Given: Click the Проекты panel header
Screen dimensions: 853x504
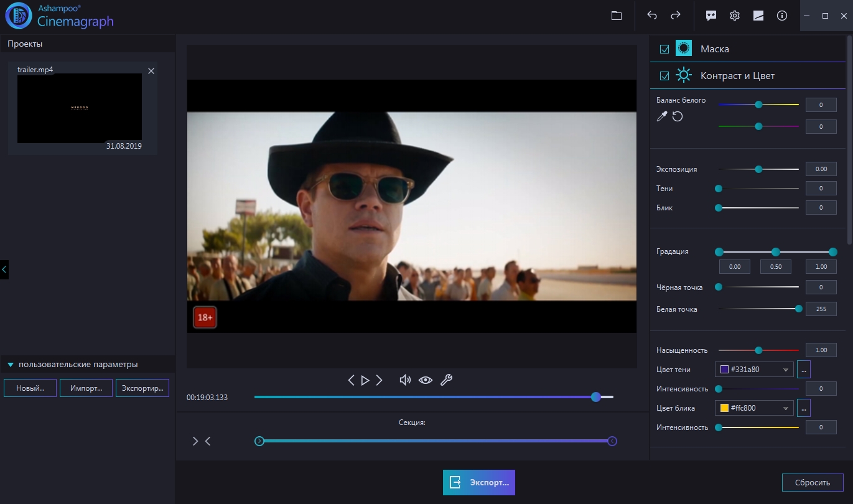Looking at the screenshot, I should pyautogui.click(x=88, y=44).
